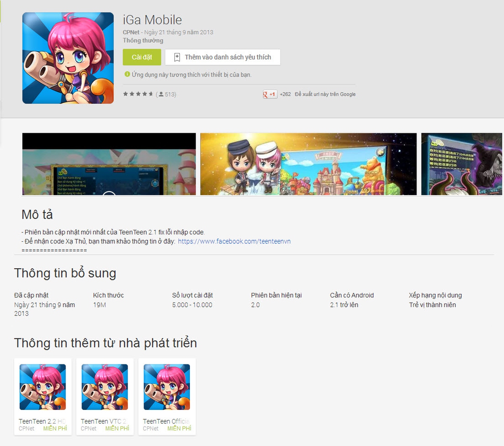
Task: Add app via Thêm vào danh sách yêu thích
Action: point(223,57)
